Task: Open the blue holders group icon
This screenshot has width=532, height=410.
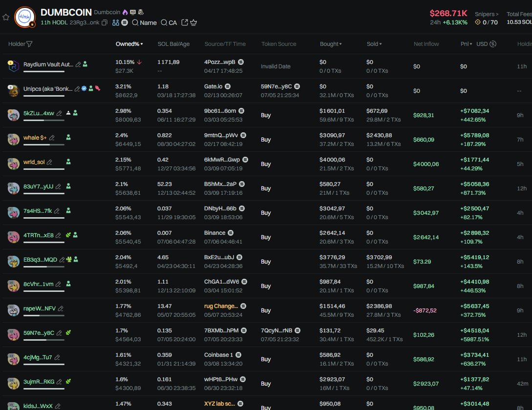Action: tap(116, 22)
